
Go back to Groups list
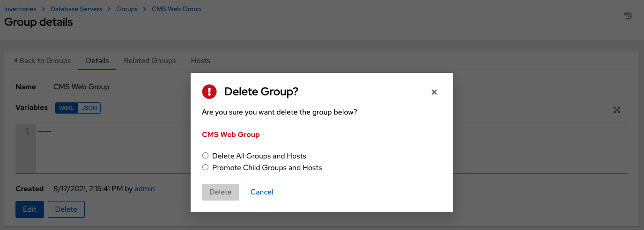click(42, 61)
